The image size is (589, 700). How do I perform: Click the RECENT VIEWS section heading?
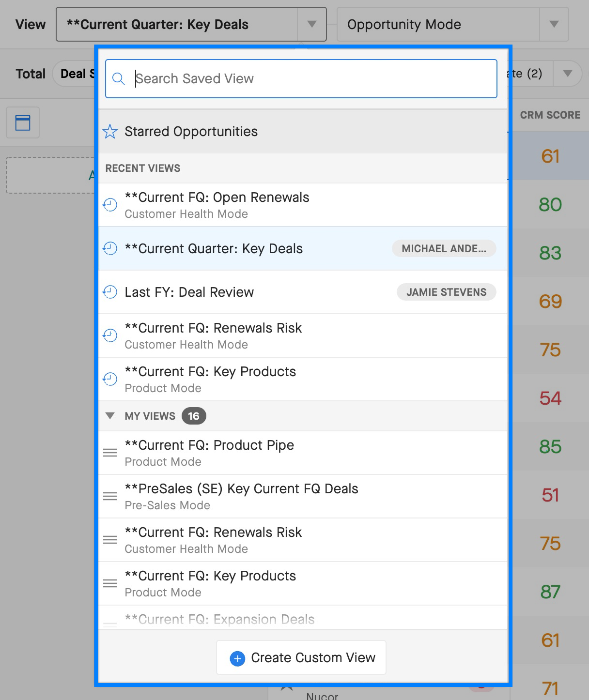(x=143, y=168)
